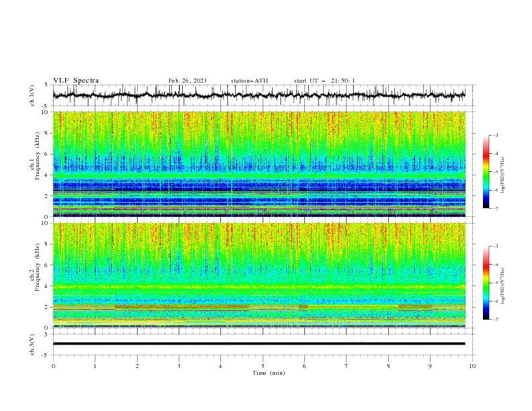Select the date text "Feb. 26, 2023"
Screen dimensions: 532x411
click(x=187, y=81)
